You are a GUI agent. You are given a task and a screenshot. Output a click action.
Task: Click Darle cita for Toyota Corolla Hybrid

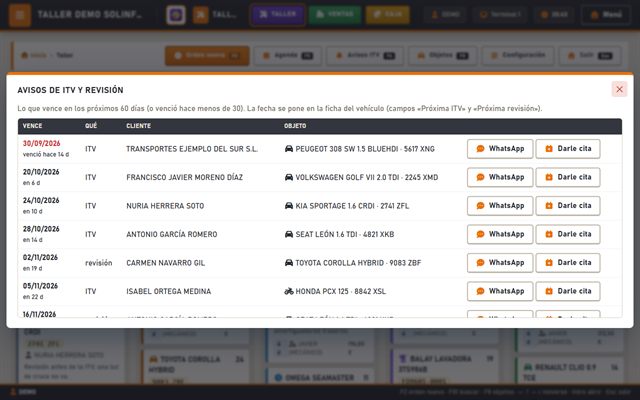(x=568, y=263)
